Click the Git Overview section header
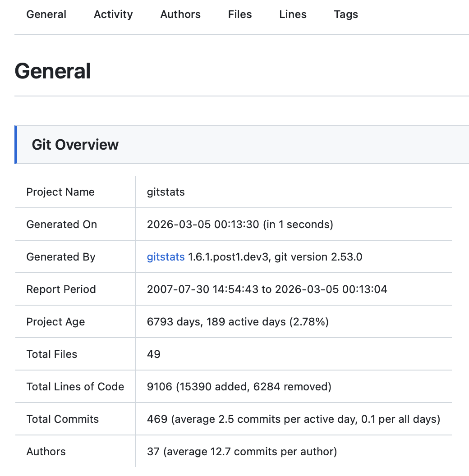 75,145
